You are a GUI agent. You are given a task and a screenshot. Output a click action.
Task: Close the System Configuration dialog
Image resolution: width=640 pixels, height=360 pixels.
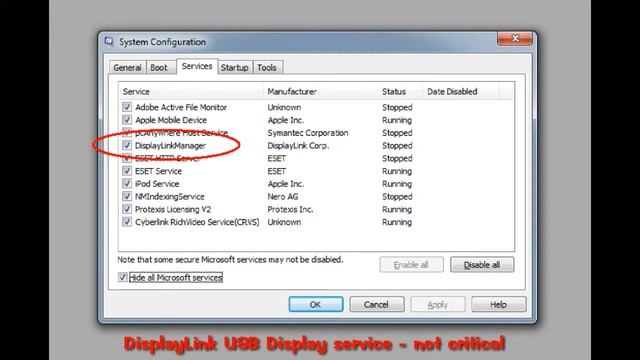coord(515,39)
